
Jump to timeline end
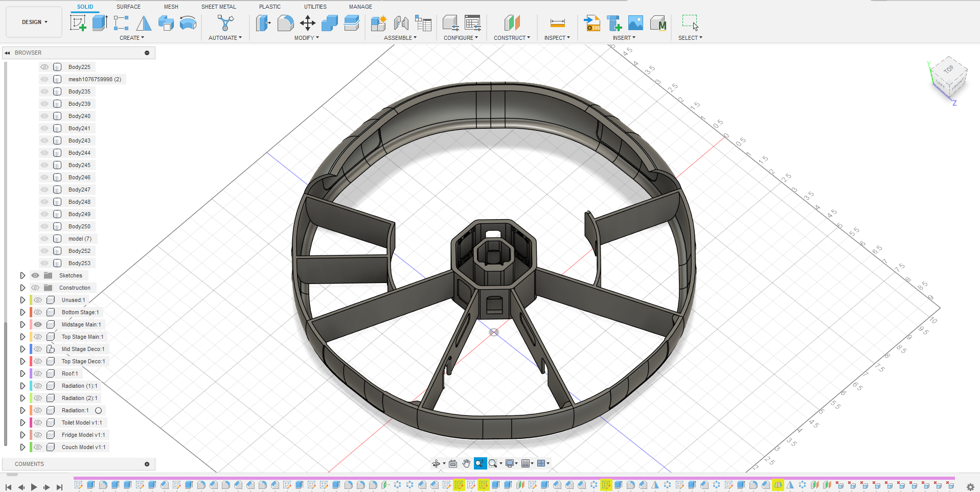pos(59,487)
